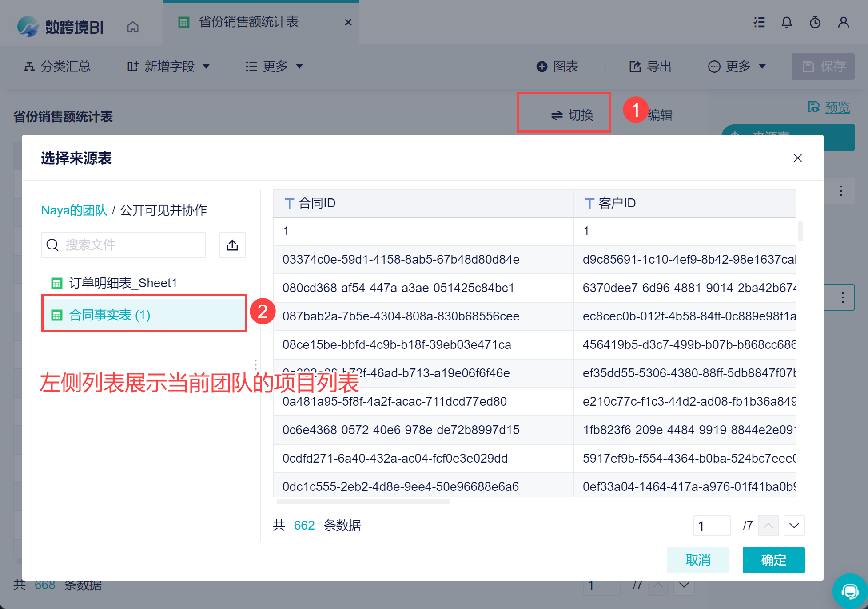
Task: Select the 订单明细表_Sheet1 source table
Action: pyautogui.click(x=123, y=283)
